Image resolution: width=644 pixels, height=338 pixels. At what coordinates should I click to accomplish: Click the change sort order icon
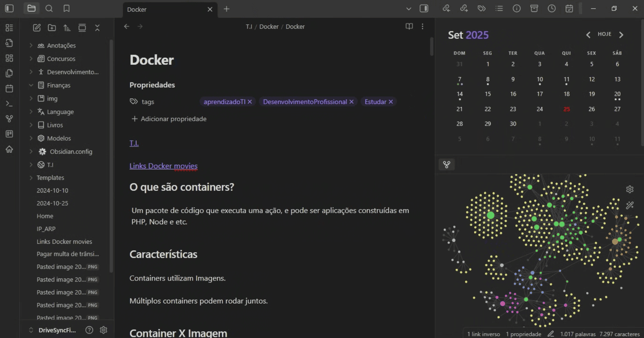(67, 28)
